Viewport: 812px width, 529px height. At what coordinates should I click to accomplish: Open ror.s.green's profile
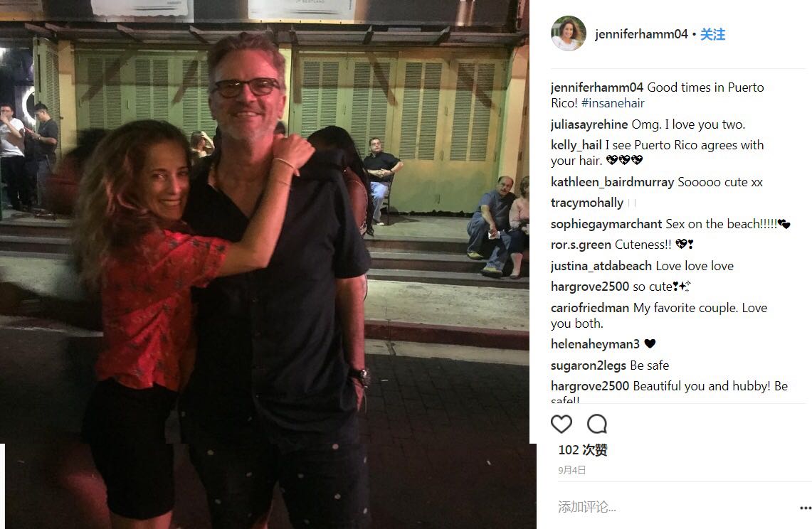[x=581, y=245]
